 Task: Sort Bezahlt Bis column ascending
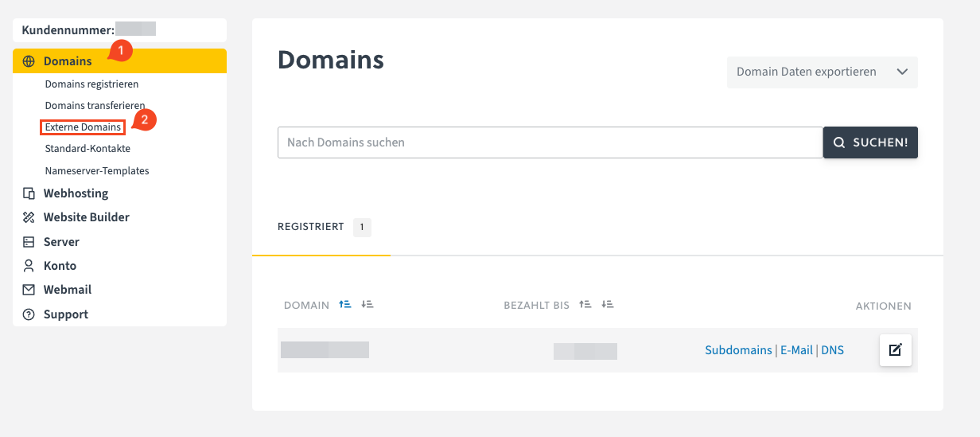tap(585, 305)
